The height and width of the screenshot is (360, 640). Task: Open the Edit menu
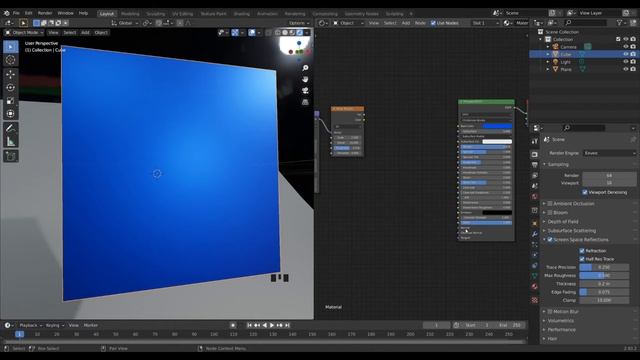pos(29,13)
